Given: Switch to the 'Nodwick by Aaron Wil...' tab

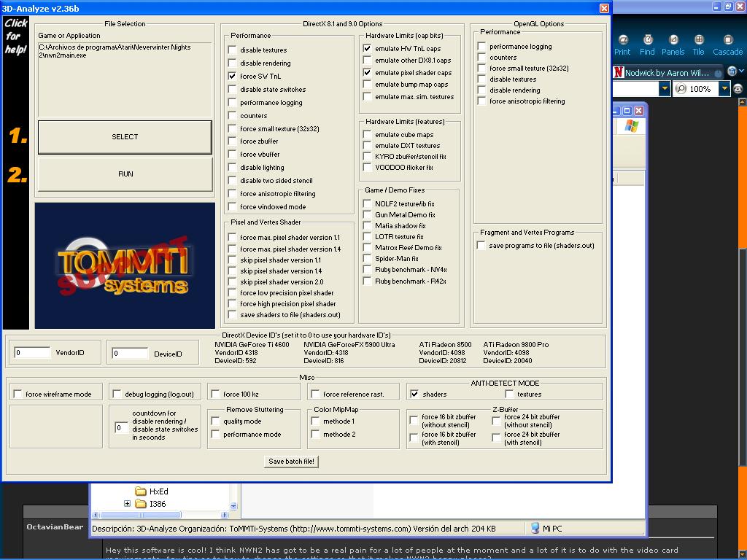Looking at the screenshot, I should tap(667, 72).
